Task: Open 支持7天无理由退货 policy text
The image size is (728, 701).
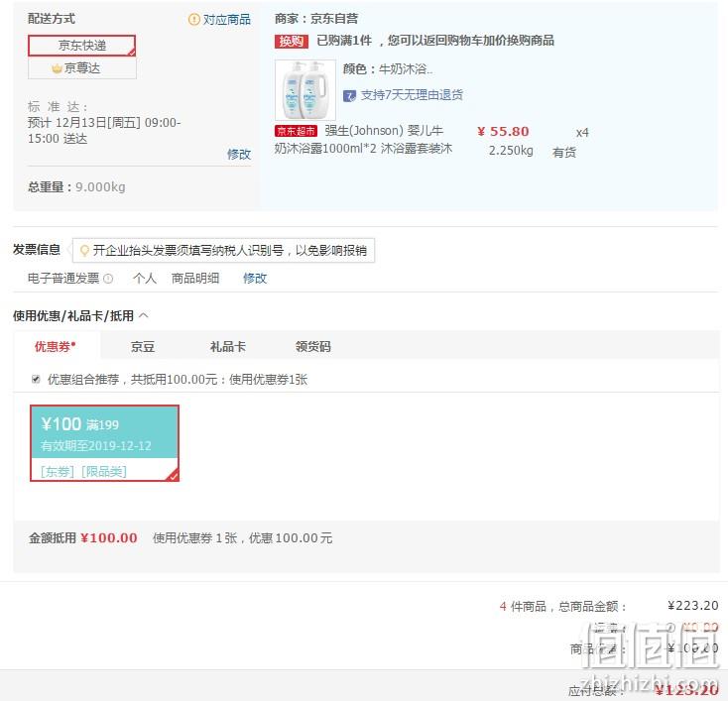Action: click(412, 95)
